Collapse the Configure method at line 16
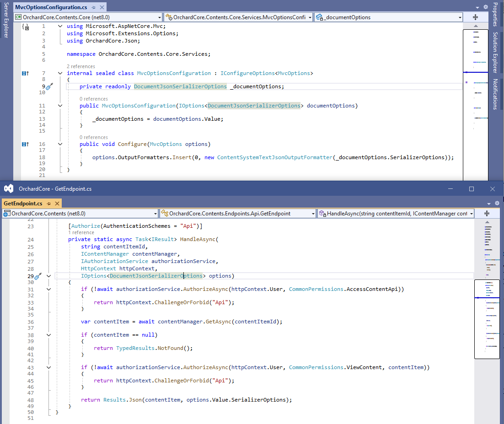 [x=60, y=144]
